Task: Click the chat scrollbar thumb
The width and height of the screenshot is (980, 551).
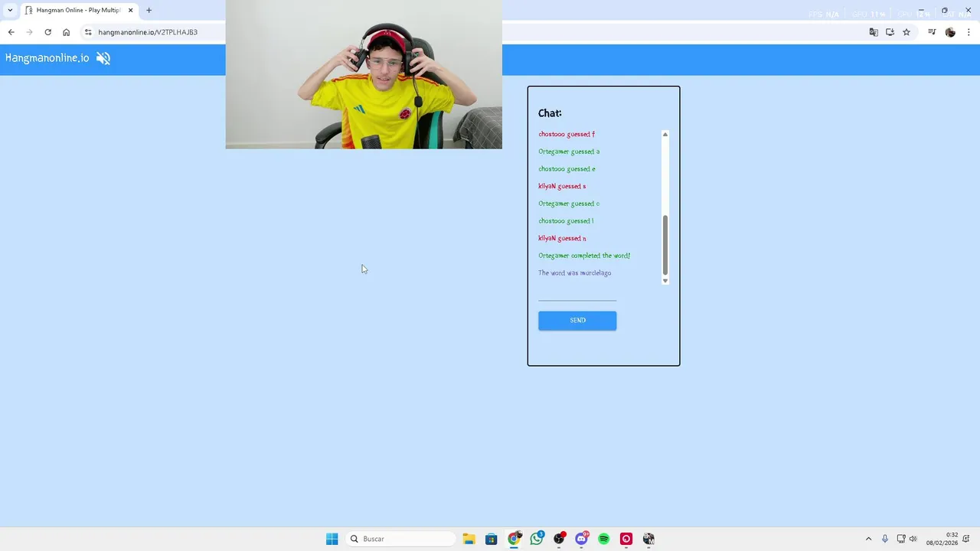Action: [x=665, y=245]
